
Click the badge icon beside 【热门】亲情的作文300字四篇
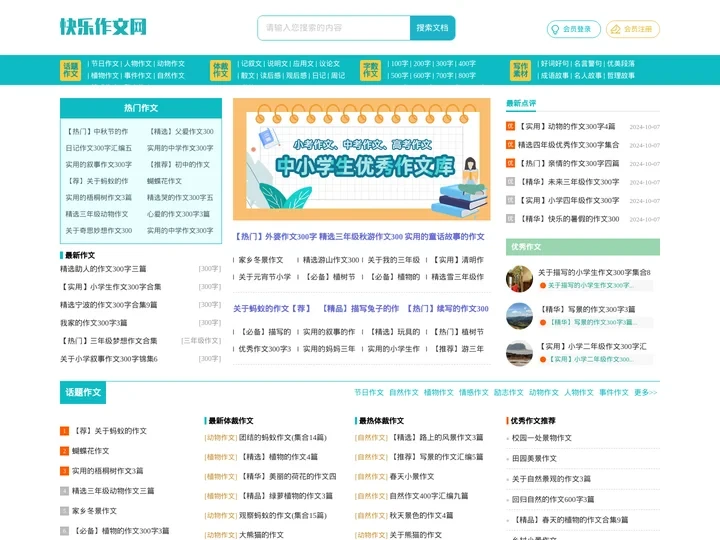[510, 163]
